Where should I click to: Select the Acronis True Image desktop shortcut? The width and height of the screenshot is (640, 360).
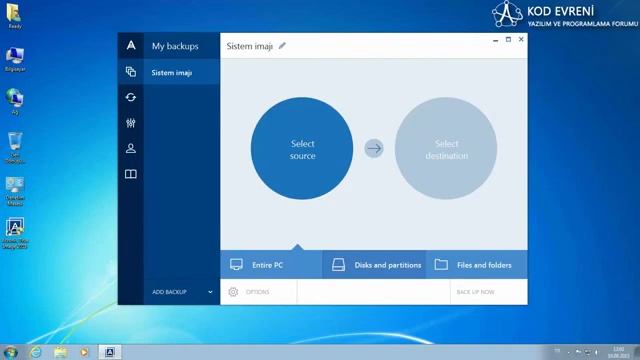tap(15, 233)
